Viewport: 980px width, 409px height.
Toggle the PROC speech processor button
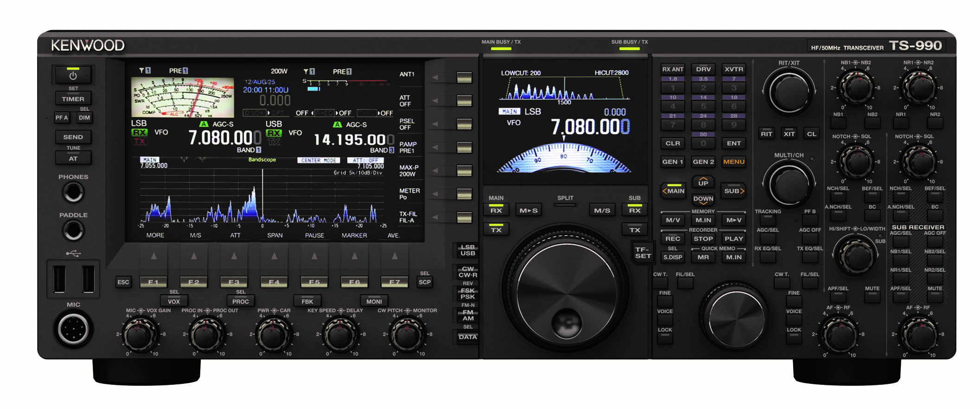point(241,301)
